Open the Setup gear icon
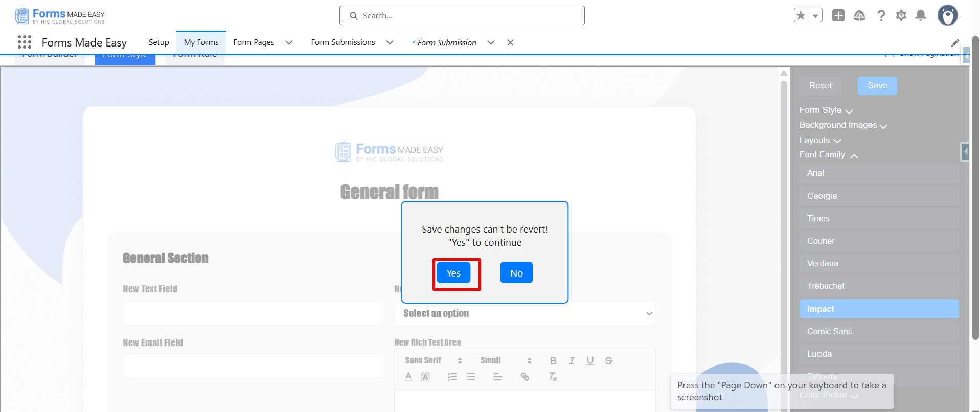The width and height of the screenshot is (980, 412). [x=901, y=16]
